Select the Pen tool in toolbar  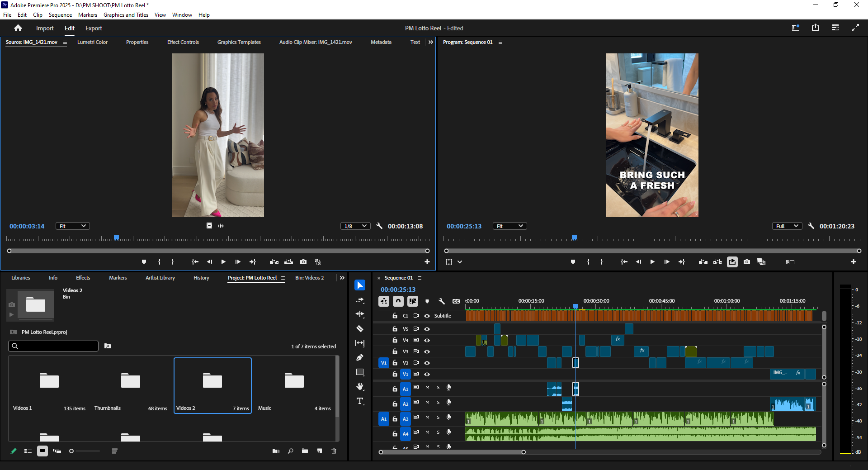pos(360,357)
